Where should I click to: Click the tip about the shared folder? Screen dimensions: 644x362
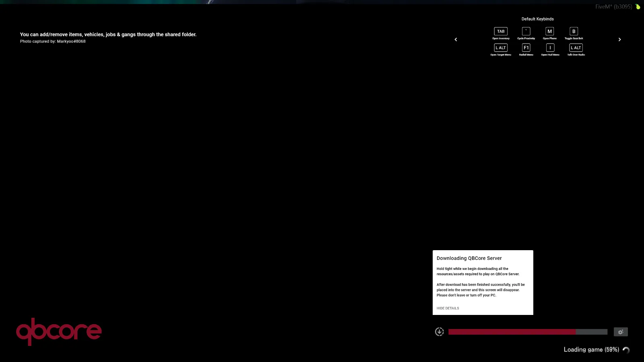[108, 35]
